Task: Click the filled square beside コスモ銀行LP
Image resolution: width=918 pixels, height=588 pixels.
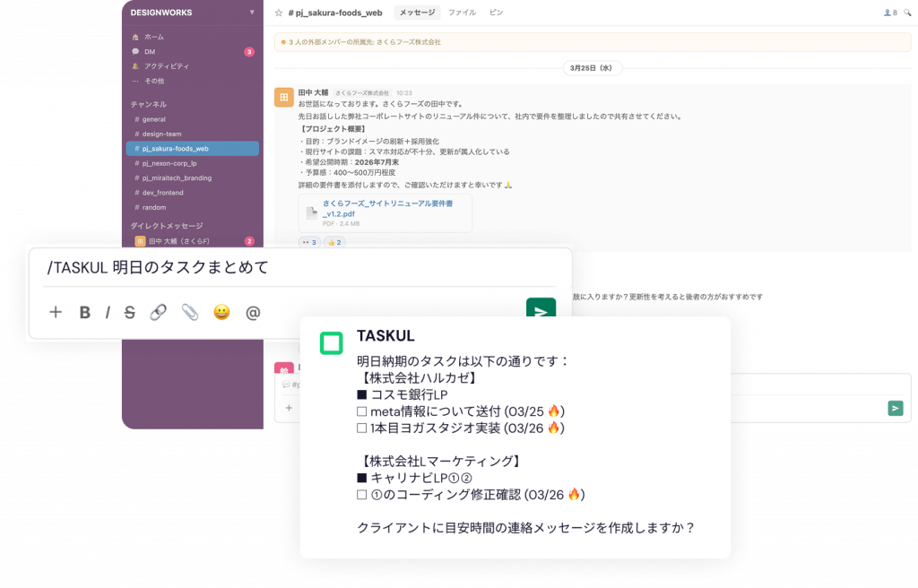Action: 362,394
